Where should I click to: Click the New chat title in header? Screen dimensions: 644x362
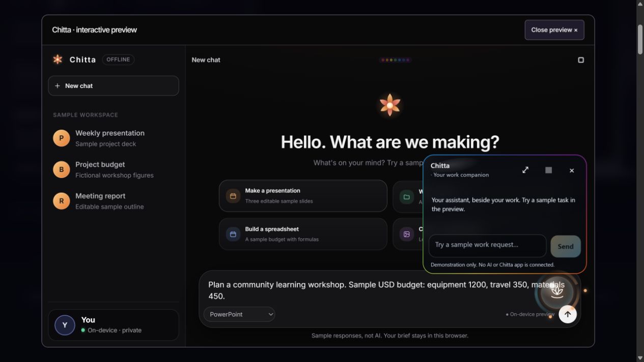(x=206, y=60)
